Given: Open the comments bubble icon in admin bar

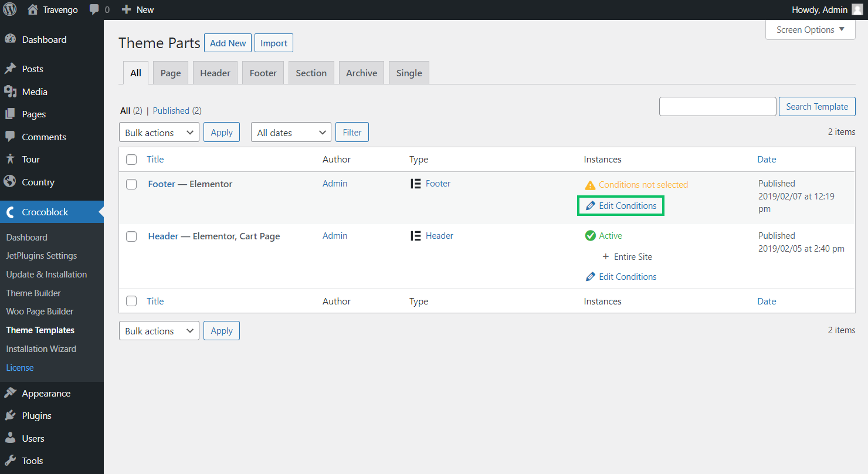Looking at the screenshot, I should pyautogui.click(x=94, y=10).
